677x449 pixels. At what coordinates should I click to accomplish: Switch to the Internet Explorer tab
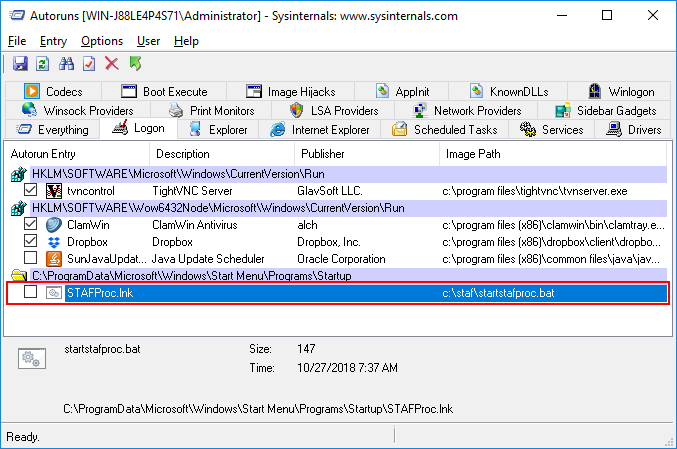[320, 130]
